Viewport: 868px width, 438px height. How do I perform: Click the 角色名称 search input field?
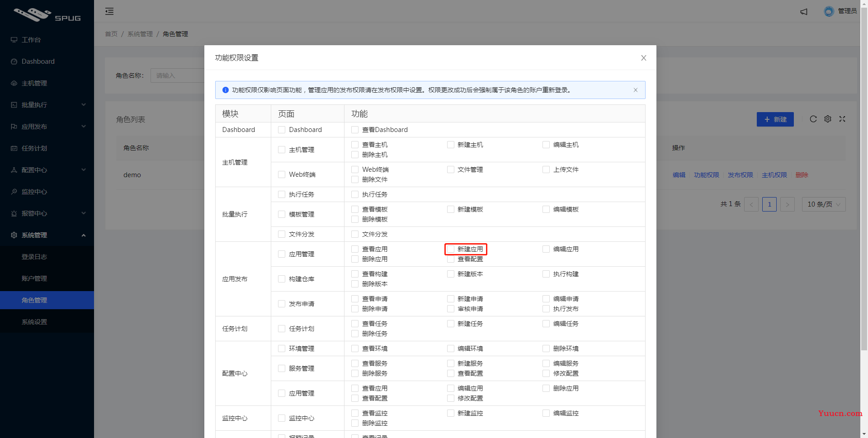pos(177,75)
